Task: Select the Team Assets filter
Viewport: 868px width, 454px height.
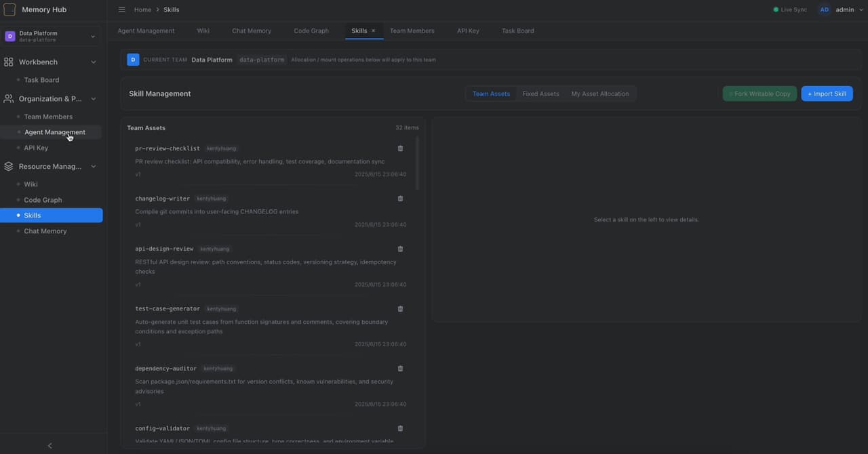Action: 491,94
